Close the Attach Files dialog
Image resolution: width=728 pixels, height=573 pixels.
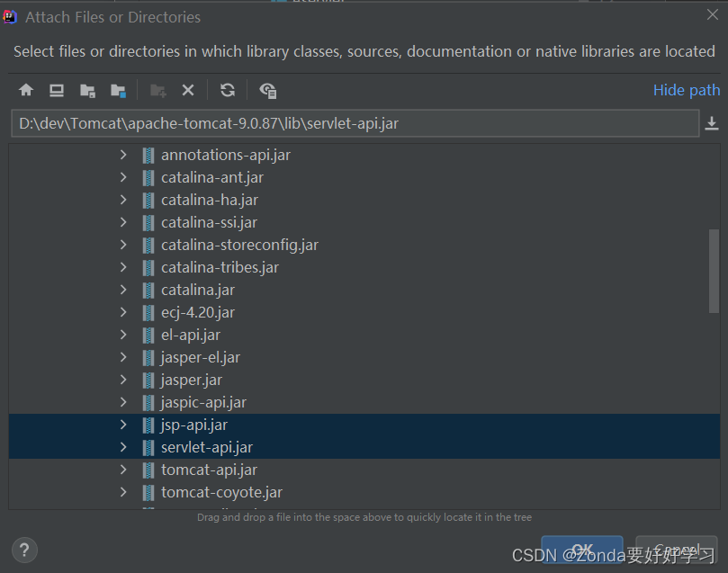click(x=712, y=15)
